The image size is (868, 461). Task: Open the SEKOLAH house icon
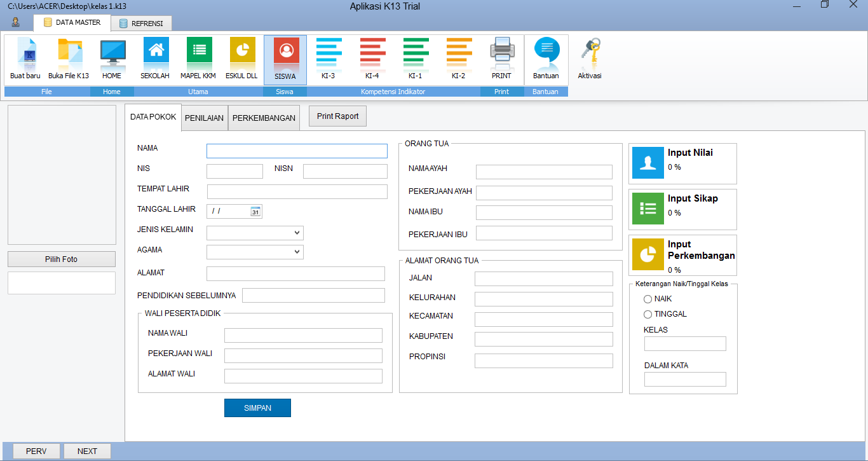155,52
